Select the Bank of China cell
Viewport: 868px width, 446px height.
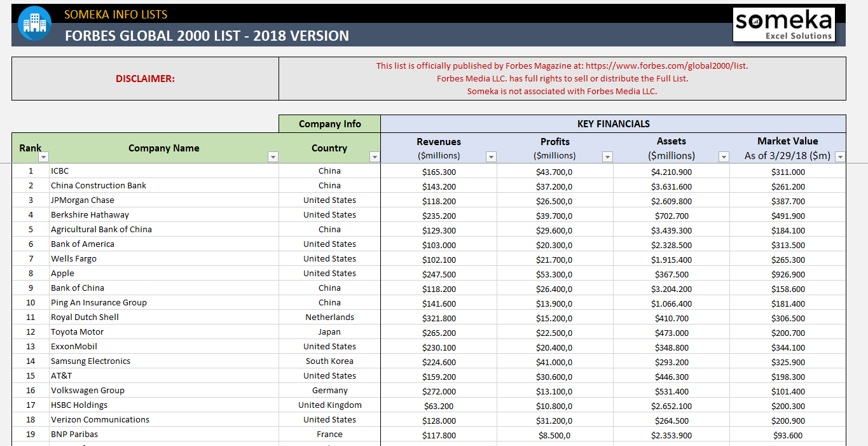(x=164, y=288)
